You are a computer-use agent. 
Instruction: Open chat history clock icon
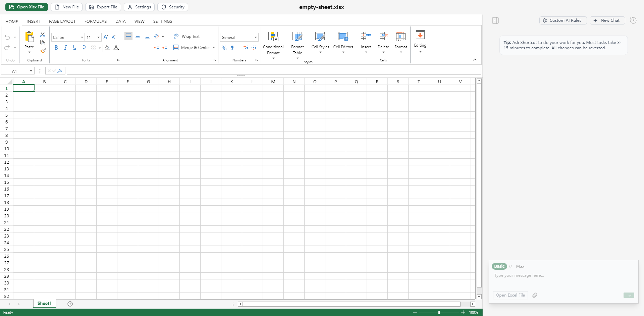point(633,20)
